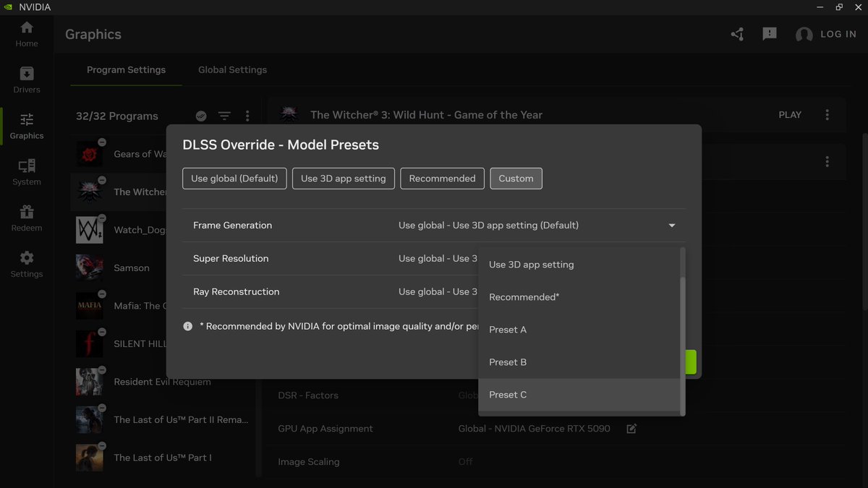This screenshot has width=868, height=488.
Task: Open the System section
Action: coord(27,173)
